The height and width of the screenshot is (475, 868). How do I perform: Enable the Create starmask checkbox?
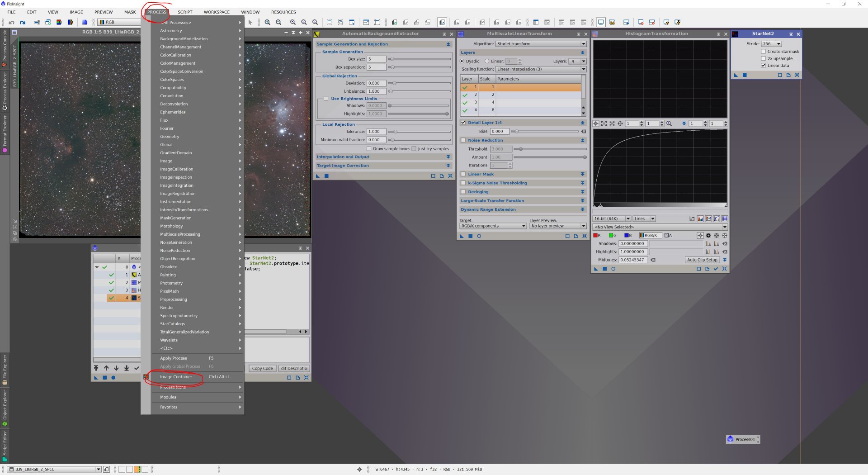pyautogui.click(x=764, y=52)
